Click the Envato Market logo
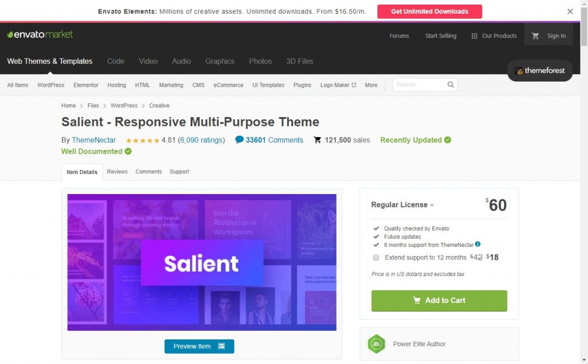Viewport: 588px width, 364px height. (40, 34)
